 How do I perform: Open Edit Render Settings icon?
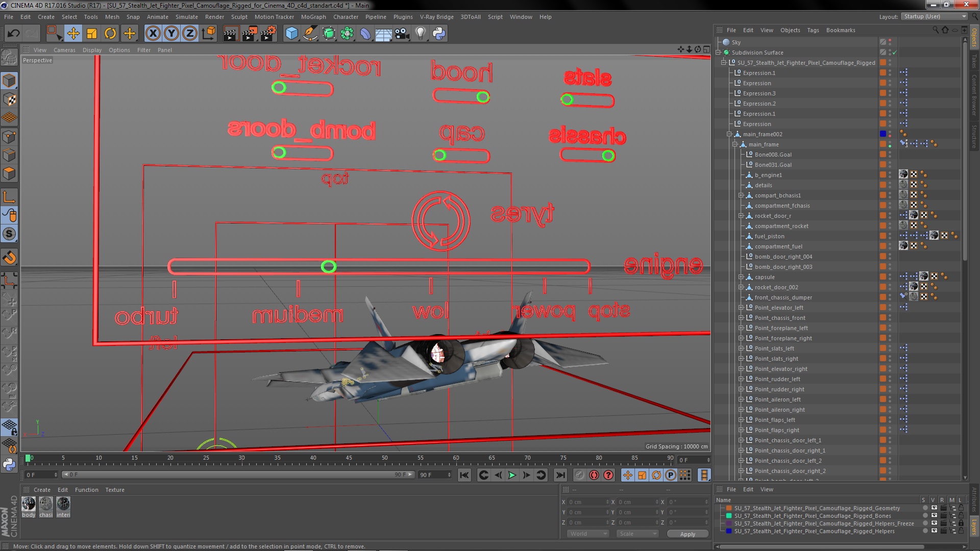point(268,34)
